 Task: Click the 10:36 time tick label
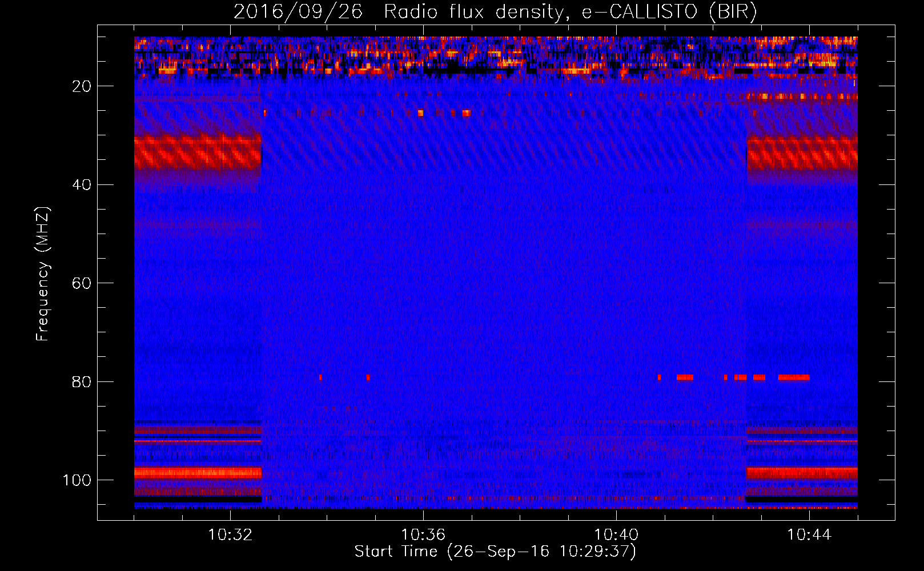pyautogui.click(x=423, y=535)
